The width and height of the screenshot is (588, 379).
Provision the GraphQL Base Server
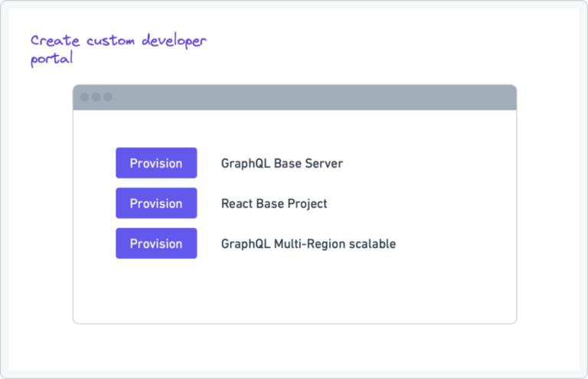(x=156, y=163)
